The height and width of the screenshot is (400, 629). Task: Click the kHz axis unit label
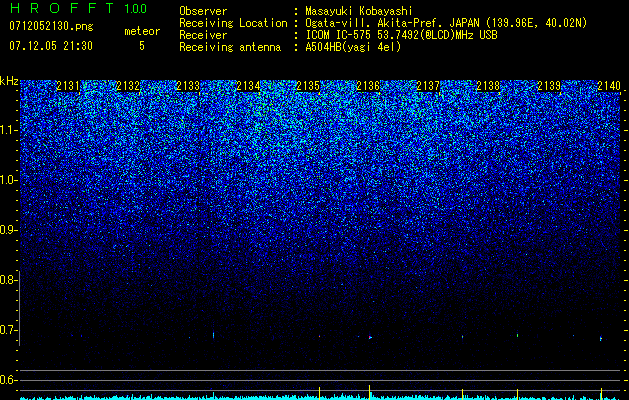9,81
